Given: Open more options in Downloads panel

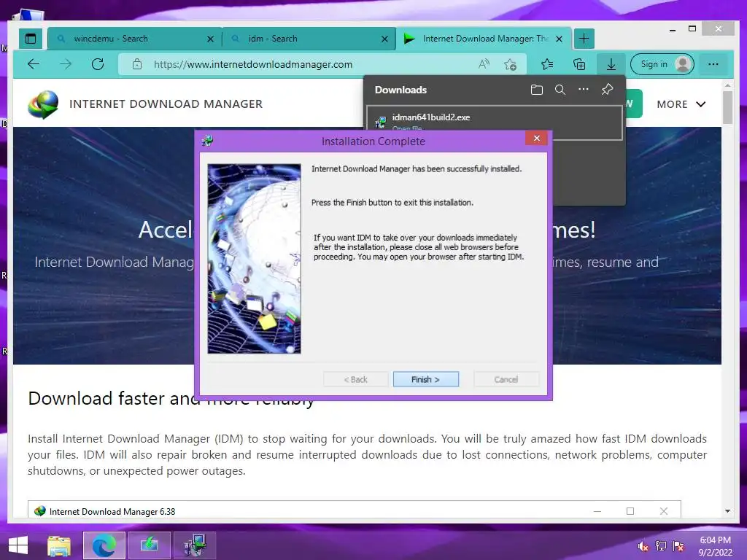Looking at the screenshot, I should click(584, 90).
